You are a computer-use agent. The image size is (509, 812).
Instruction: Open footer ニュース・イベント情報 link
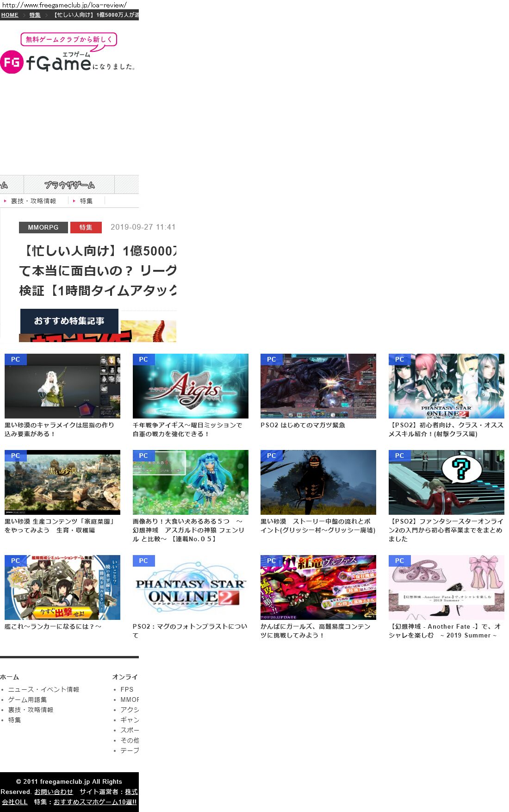click(43, 689)
